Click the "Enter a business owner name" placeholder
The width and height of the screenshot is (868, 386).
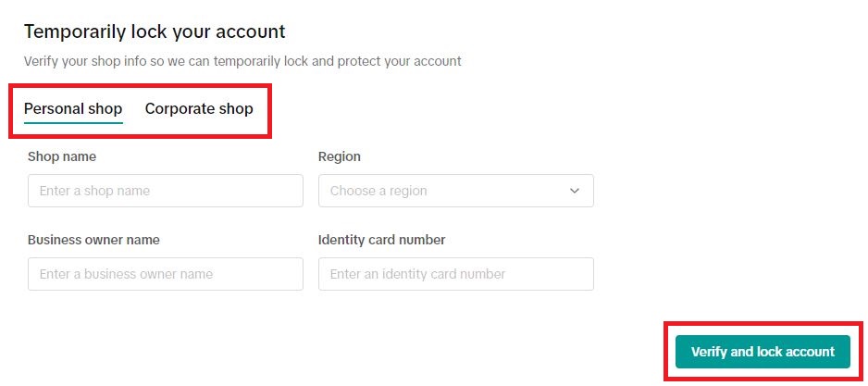pos(126,274)
